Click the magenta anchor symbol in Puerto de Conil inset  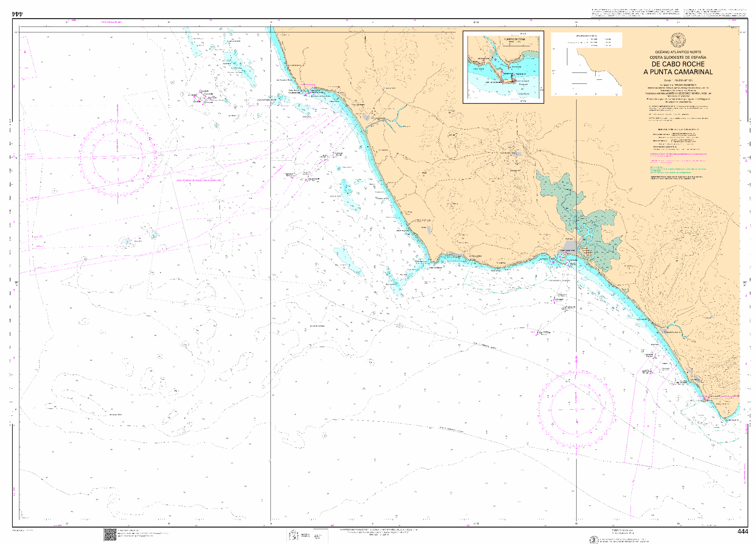495,59
